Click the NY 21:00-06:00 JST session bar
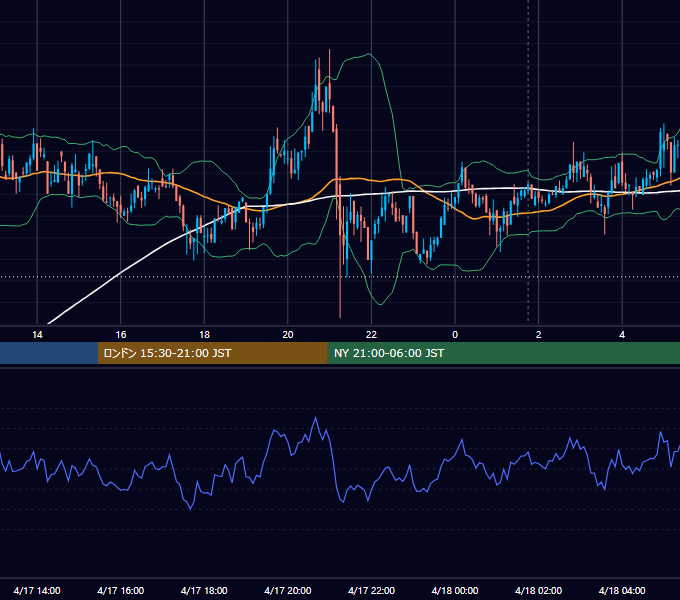The image size is (680, 600). tap(503, 353)
